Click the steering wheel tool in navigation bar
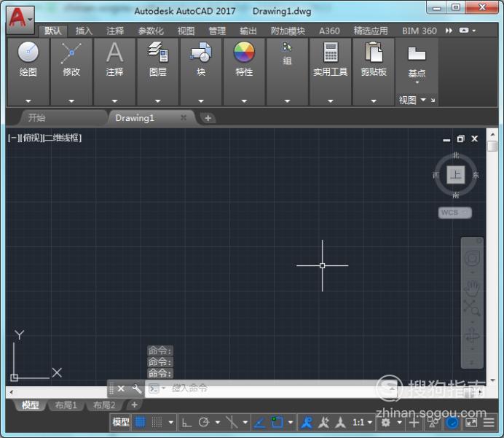504x438 pixels. [x=472, y=258]
